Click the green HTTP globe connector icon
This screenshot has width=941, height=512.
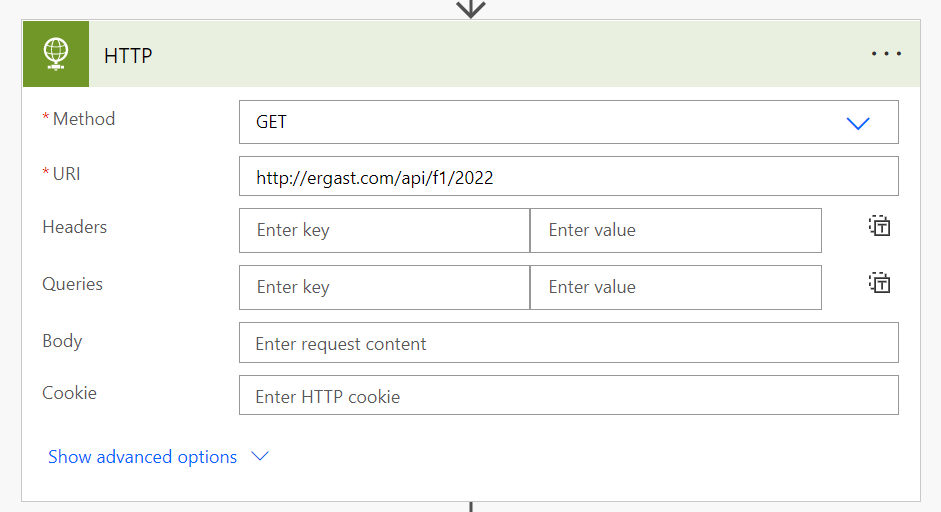(x=56, y=54)
